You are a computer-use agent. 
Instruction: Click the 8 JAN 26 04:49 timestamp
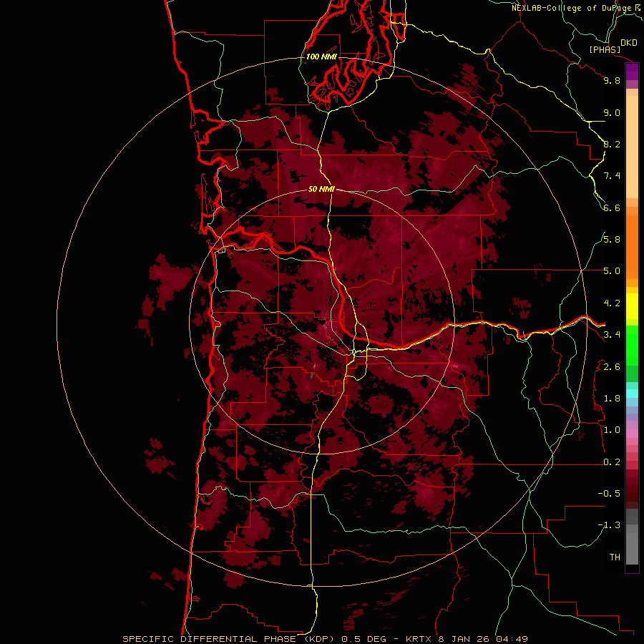click(x=484, y=639)
